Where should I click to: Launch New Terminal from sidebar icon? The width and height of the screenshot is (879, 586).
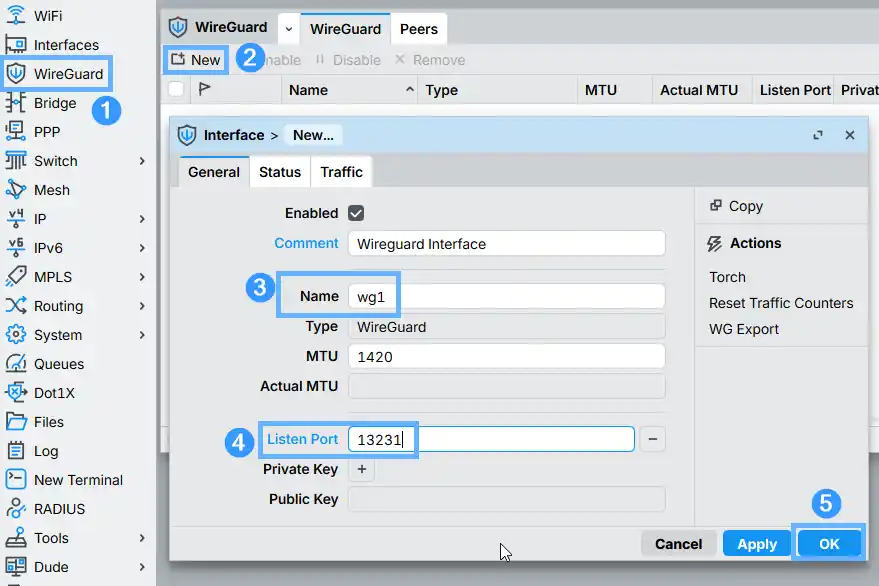(16, 479)
